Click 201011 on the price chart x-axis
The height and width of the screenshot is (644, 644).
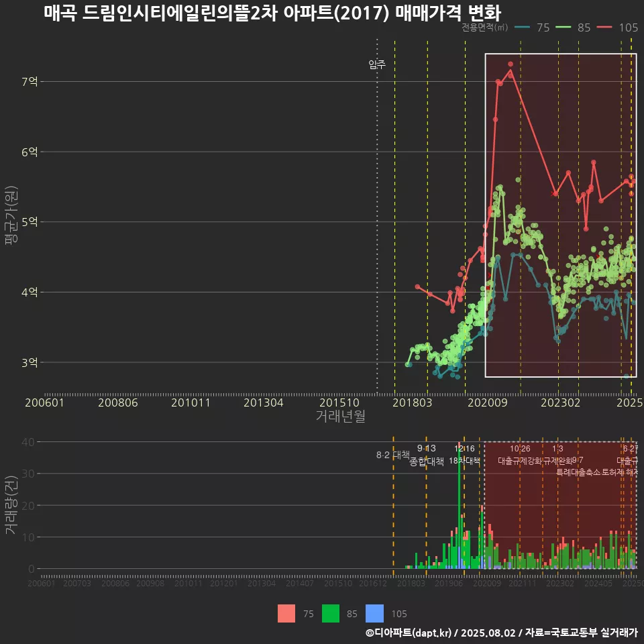[191, 402]
